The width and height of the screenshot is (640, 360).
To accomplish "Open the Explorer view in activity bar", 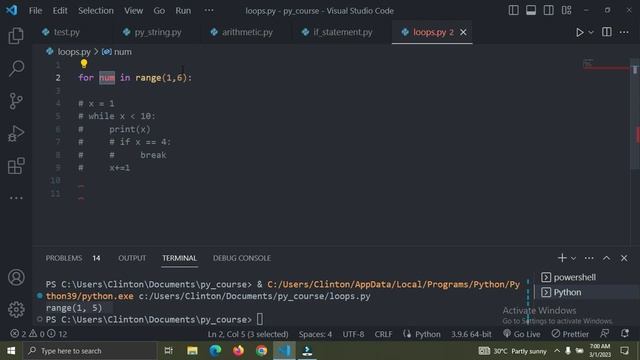I will (x=16, y=36).
